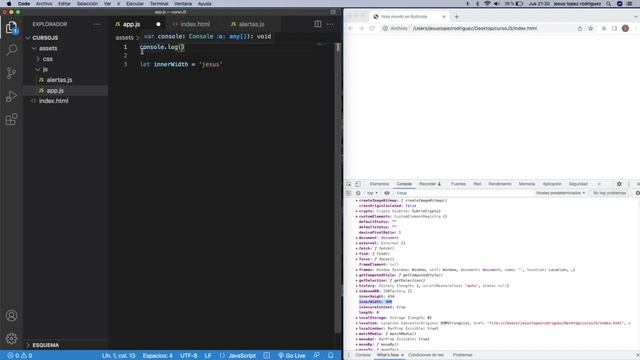The height and width of the screenshot is (360, 640).
Task: Bookmark the page with the star icon
Action: [x=590, y=29]
